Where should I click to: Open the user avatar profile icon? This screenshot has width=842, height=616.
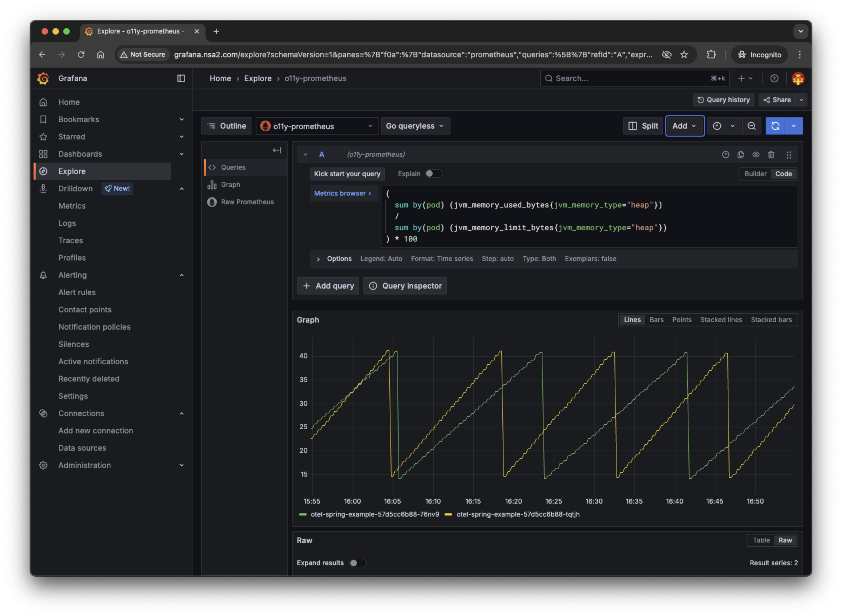tap(798, 78)
